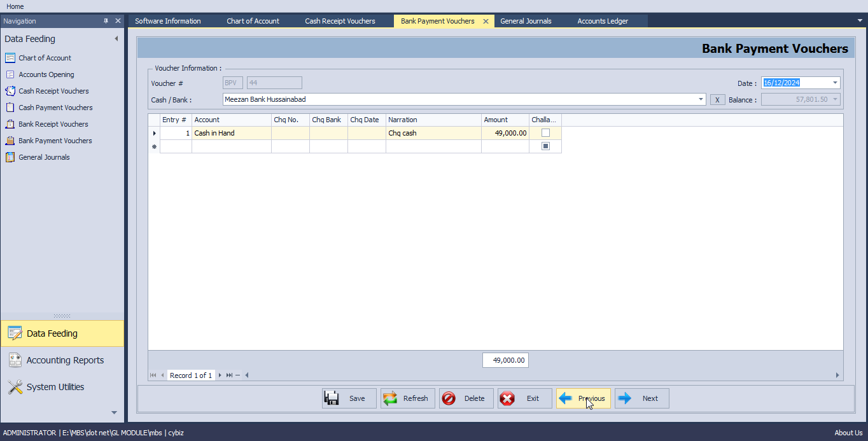Switch to the Accounts Ledger tab

click(603, 21)
